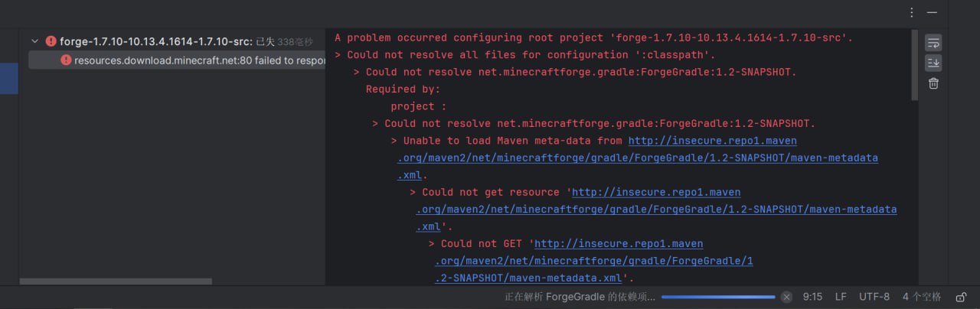Image resolution: width=980 pixels, height=309 pixels.
Task: Click the background task progress bar
Action: [x=718, y=297]
